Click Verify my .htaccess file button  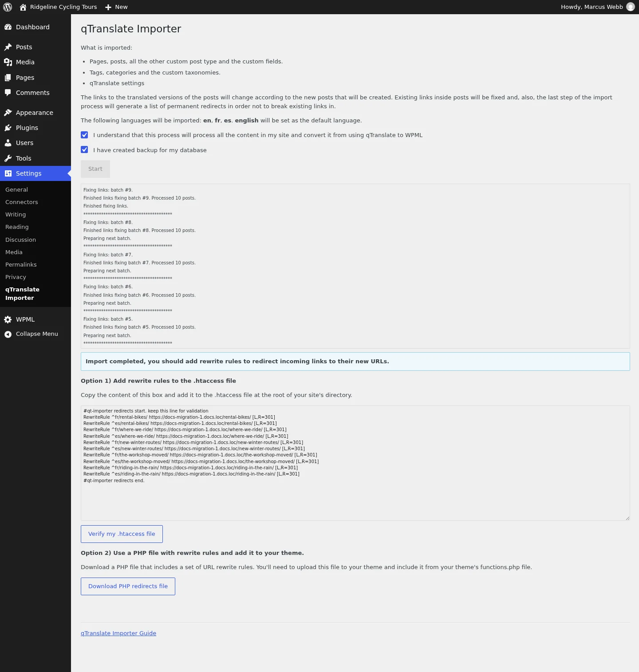(122, 534)
